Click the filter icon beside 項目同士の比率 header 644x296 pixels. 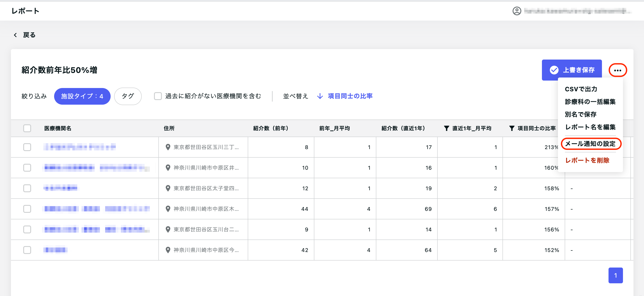click(512, 128)
